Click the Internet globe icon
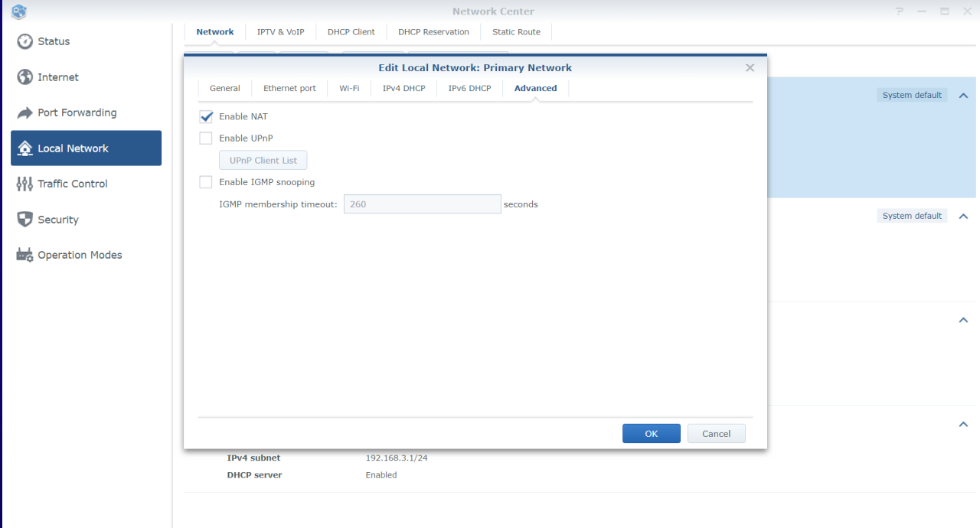The image size is (980, 528). [x=25, y=77]
